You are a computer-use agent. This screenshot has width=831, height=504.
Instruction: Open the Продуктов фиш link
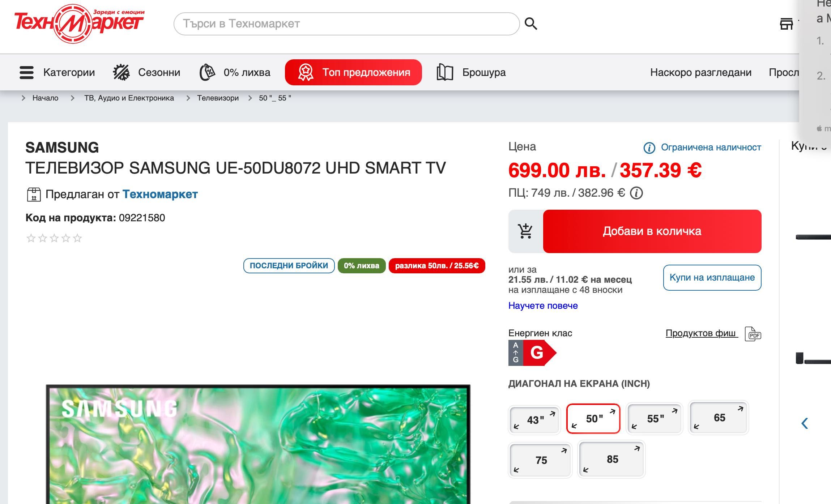[x=701, y=333]
